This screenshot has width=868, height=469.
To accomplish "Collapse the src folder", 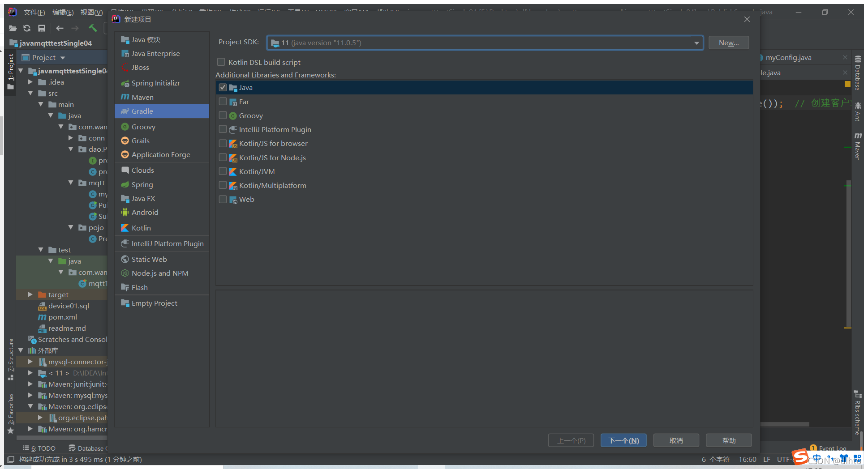I will coord(30,93).
